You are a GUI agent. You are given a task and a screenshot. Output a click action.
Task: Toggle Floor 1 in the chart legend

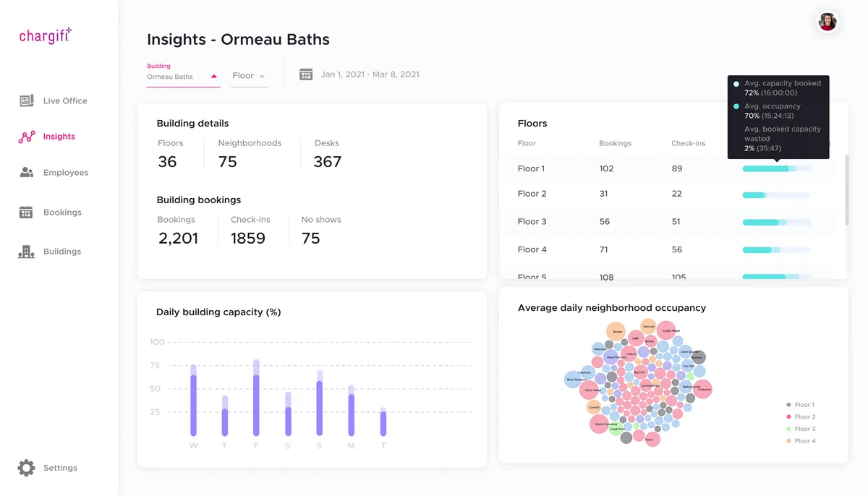(801, 405)
